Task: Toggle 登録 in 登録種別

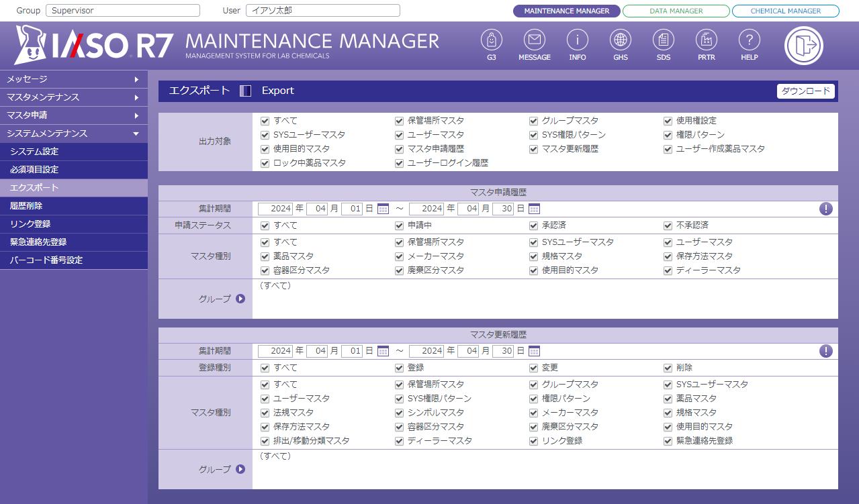Action: (399, 368)
